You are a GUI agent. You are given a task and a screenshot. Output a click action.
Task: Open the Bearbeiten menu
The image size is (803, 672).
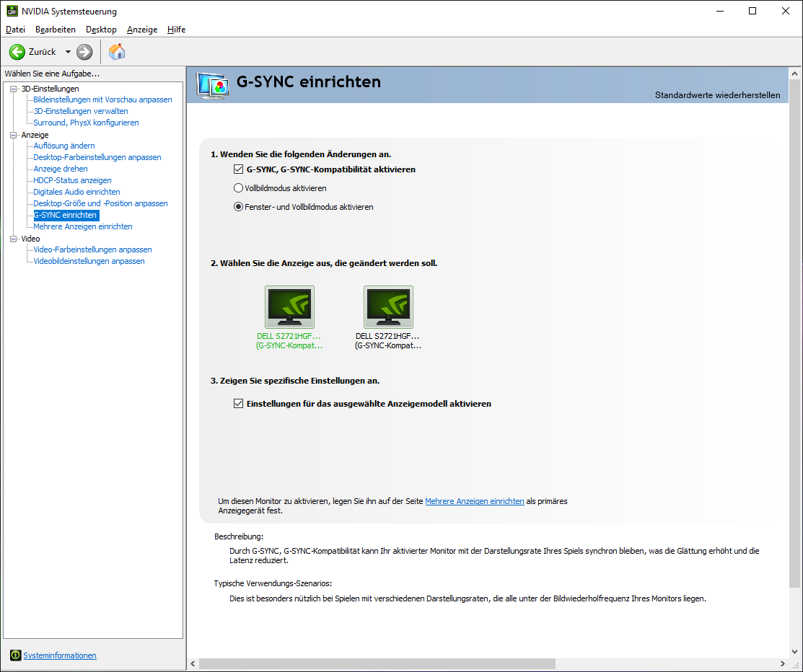56,30
